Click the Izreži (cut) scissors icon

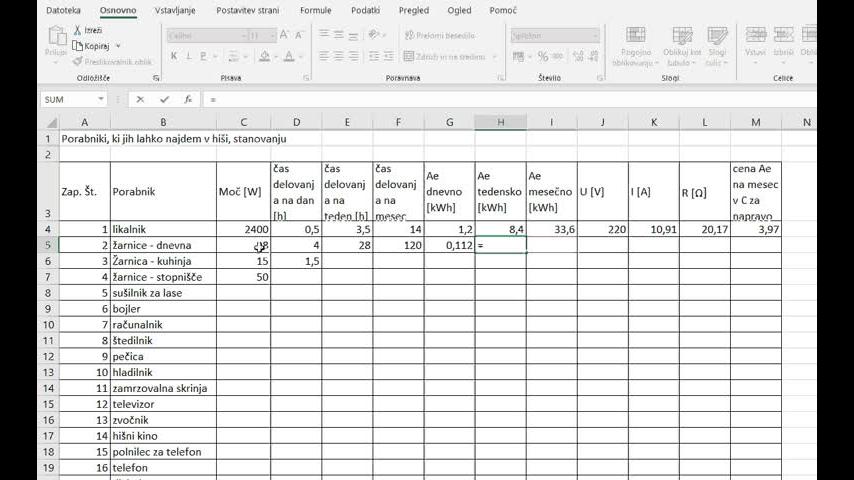point(78,31)
